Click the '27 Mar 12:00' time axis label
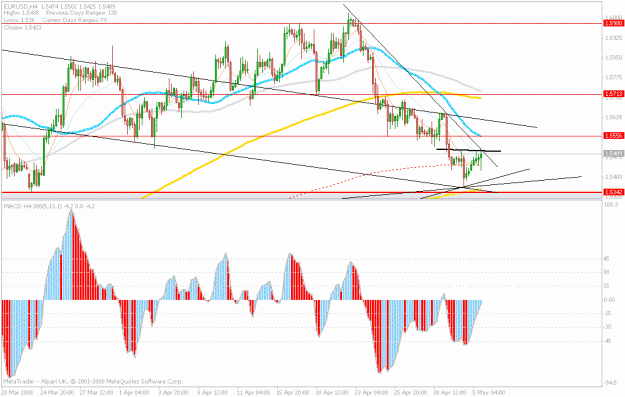 [95, 393]
